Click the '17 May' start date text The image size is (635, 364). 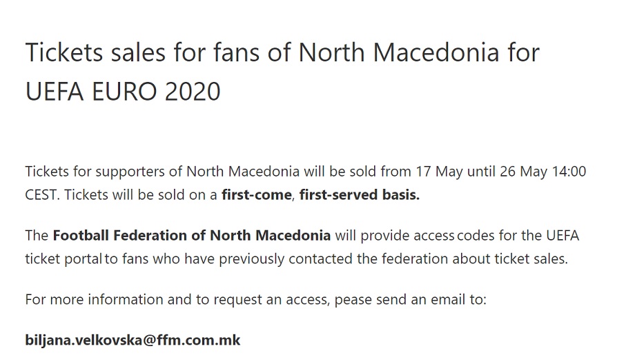coord(439,172)
